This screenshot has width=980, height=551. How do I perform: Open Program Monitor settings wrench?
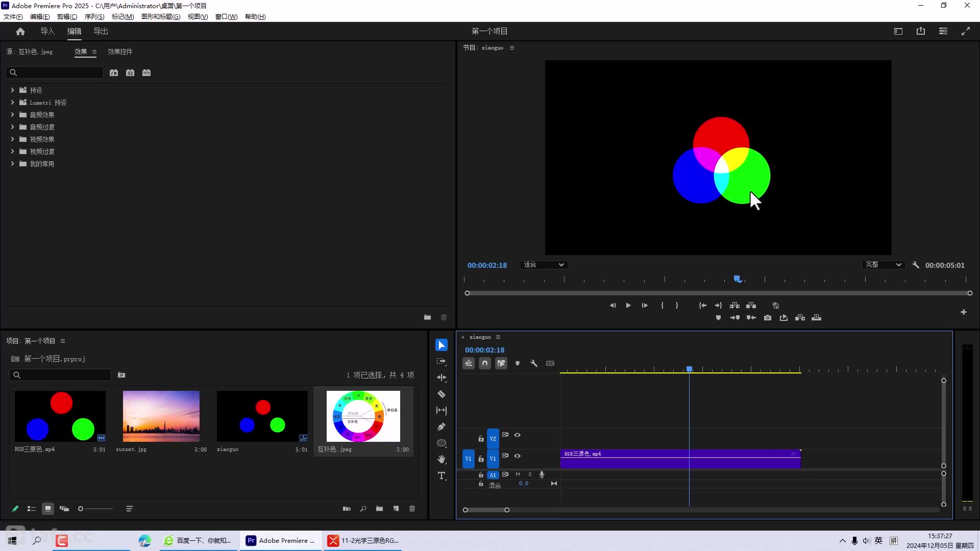(916, 265)
